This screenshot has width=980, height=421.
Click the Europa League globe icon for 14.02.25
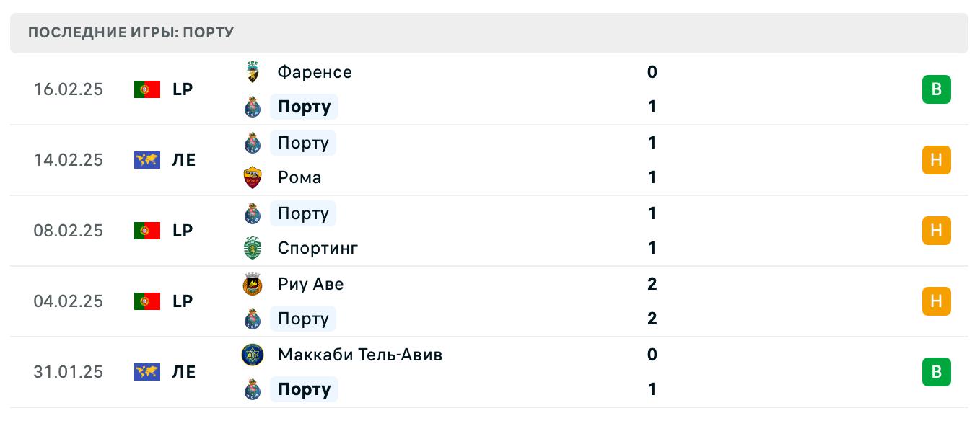[x=146, y=160]
